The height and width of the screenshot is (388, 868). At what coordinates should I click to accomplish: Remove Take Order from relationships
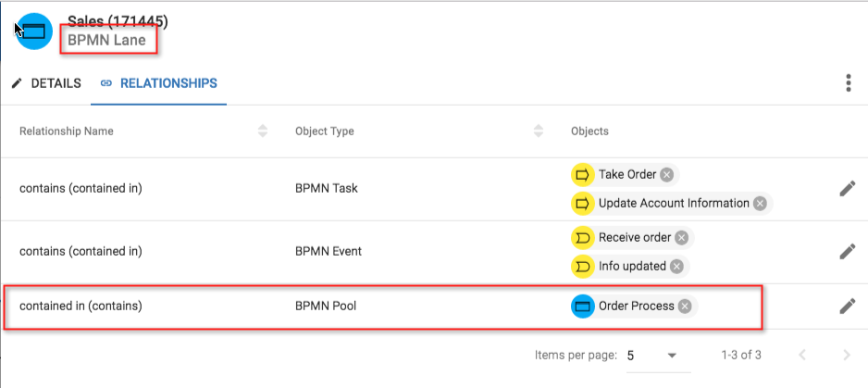point(667,175)
